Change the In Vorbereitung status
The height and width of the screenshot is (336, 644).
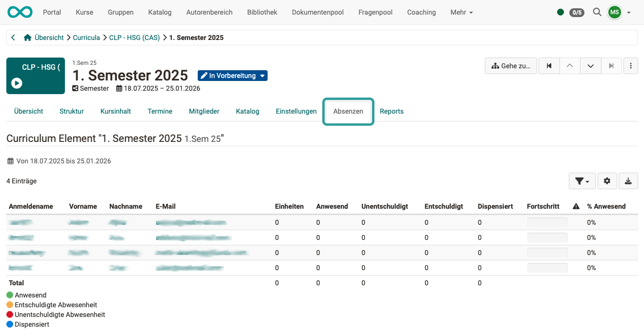click(232, 76)
